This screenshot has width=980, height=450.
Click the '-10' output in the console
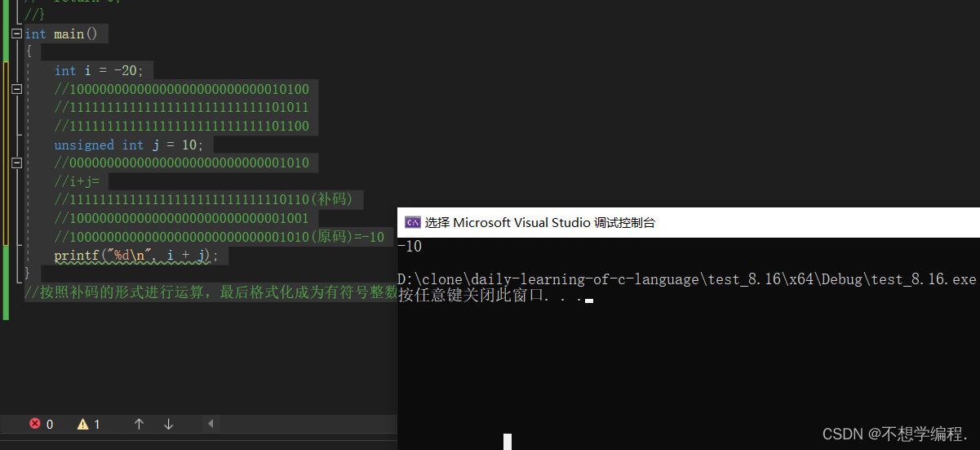[410, 247]
